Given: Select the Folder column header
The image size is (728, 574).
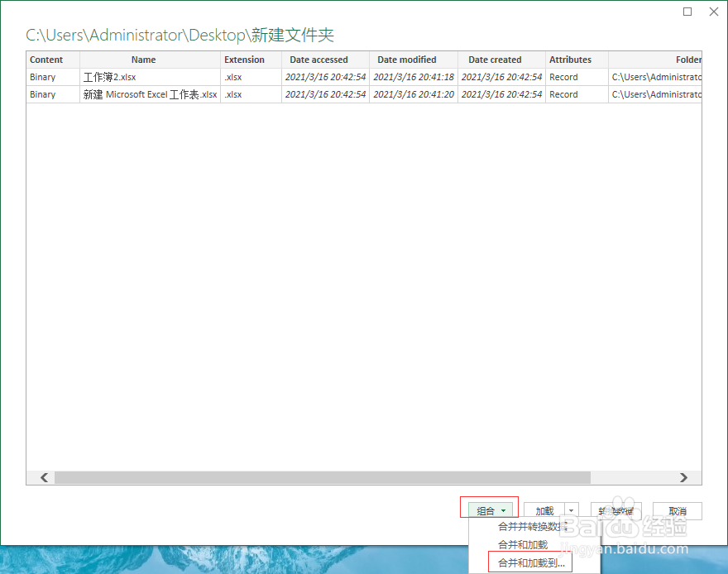Looking at the screenshot, I should 655,60.
